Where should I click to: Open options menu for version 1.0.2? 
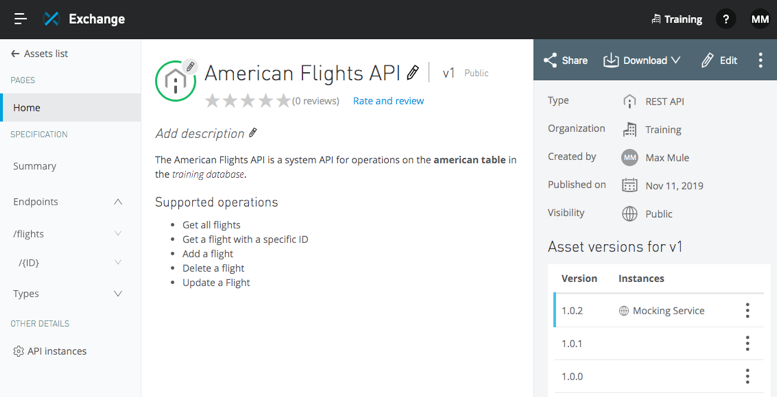747,311
